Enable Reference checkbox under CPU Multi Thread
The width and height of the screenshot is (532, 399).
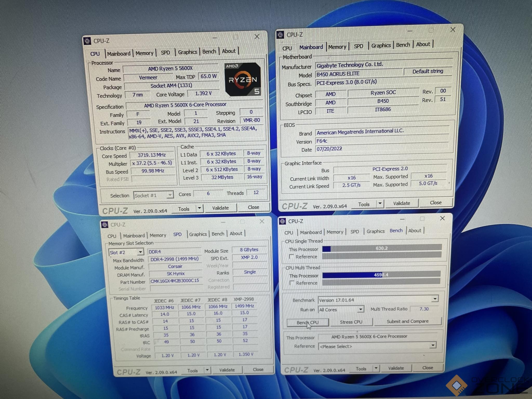[x=292, y=283]
